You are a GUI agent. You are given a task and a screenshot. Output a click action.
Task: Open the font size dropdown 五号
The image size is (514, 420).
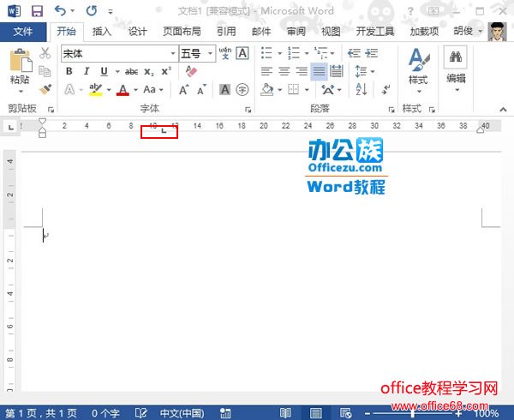tap(210, 53)
